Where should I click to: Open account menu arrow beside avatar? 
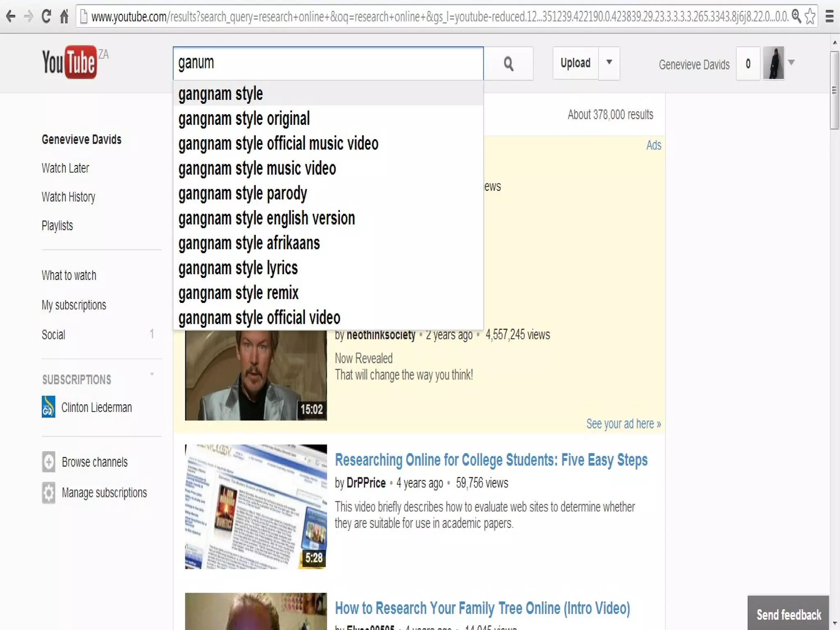792,63
